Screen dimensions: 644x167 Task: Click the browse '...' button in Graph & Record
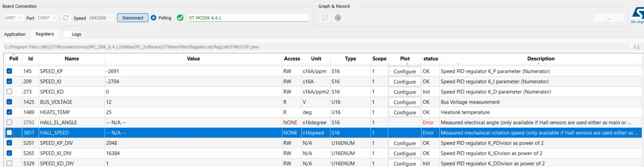[x=609, y=18]
